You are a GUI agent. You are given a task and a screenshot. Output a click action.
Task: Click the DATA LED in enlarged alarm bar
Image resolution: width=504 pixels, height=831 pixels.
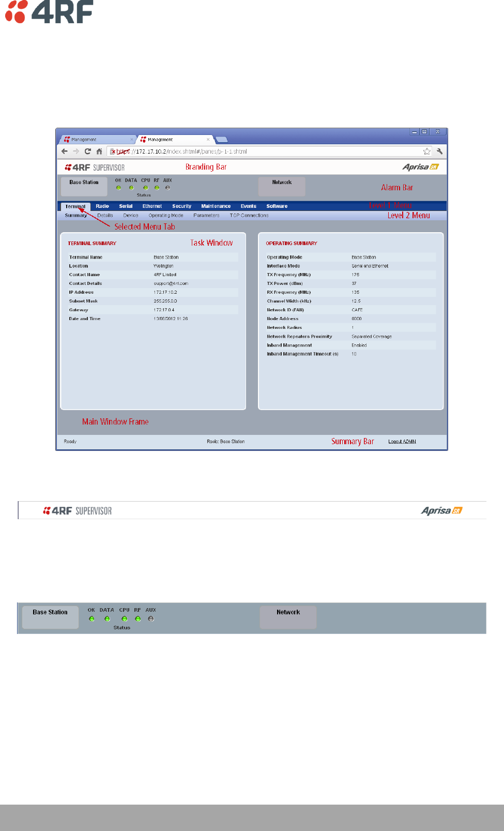tap(107, 618)
